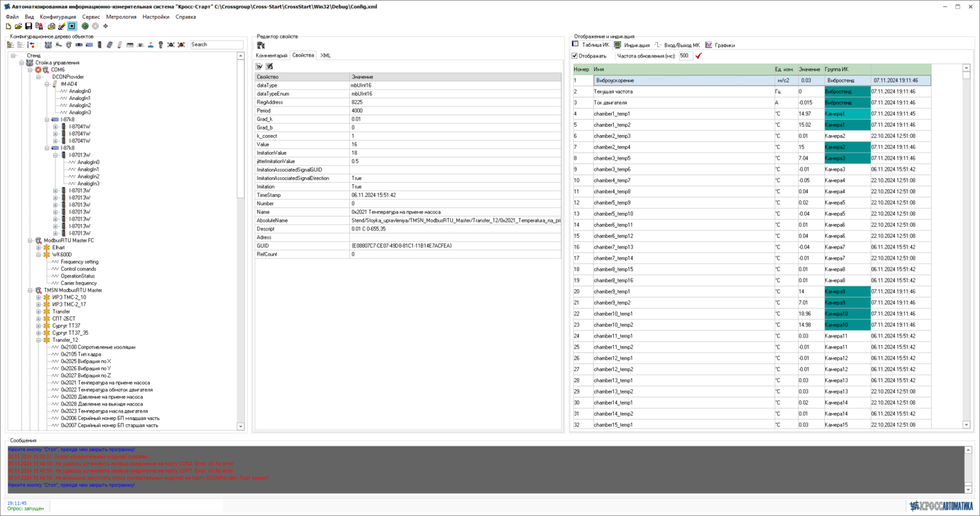Collapse the 'Стойка управления' tree node

22,63
